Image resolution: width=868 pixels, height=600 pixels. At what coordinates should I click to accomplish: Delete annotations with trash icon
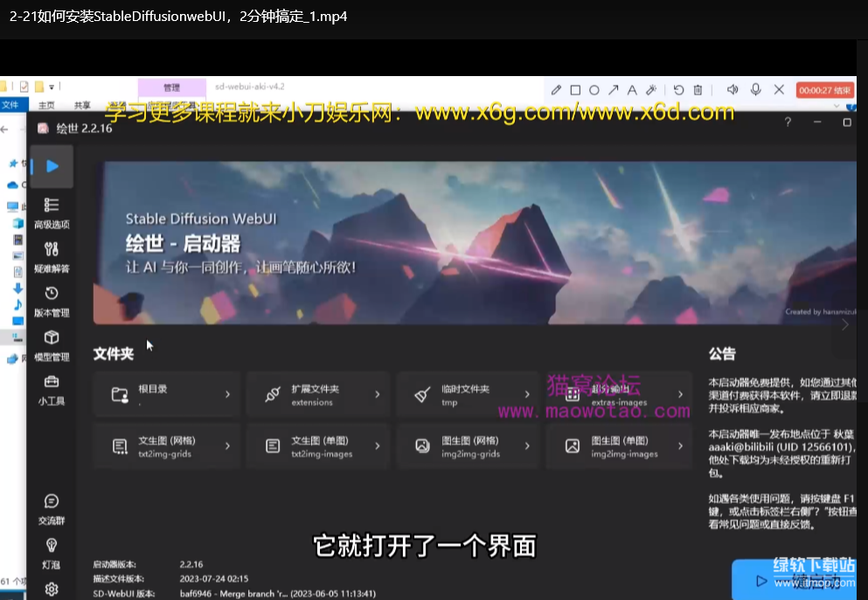(698, 90)
